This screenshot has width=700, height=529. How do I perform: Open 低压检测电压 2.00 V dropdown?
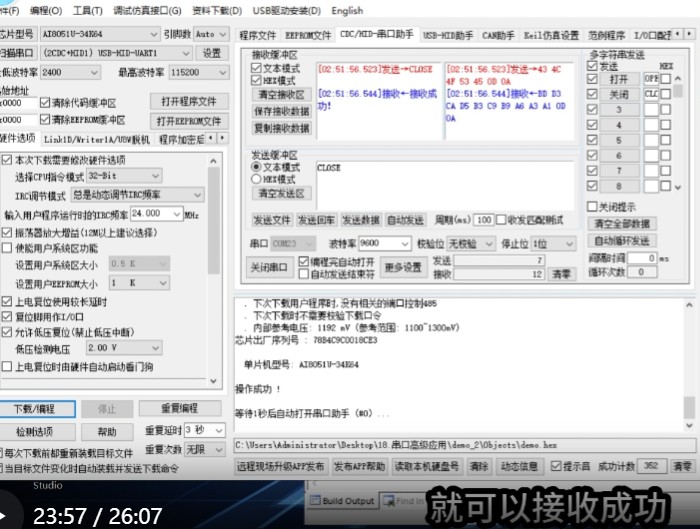pyautogui.click(x=124, y=348)
